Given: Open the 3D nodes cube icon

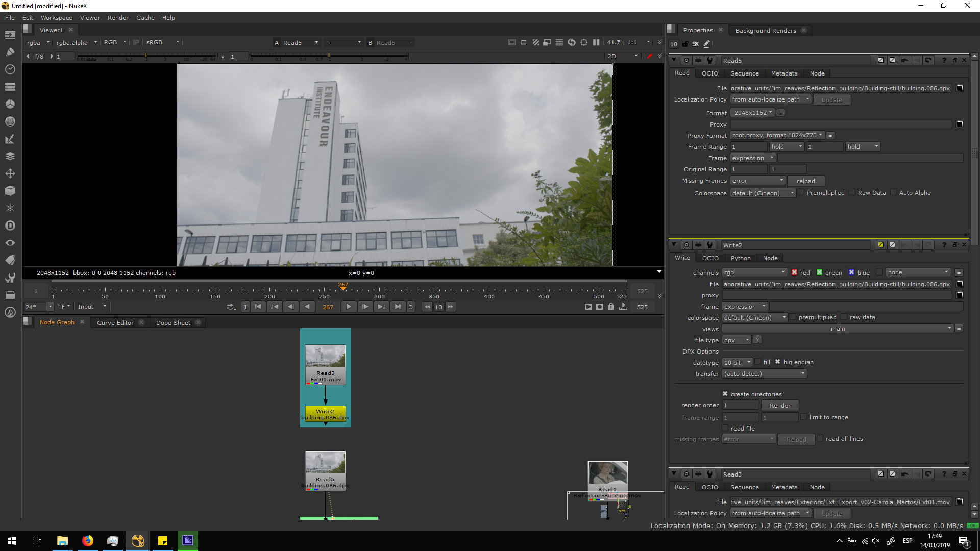Looking at the screenshot, I should [10, 191].
